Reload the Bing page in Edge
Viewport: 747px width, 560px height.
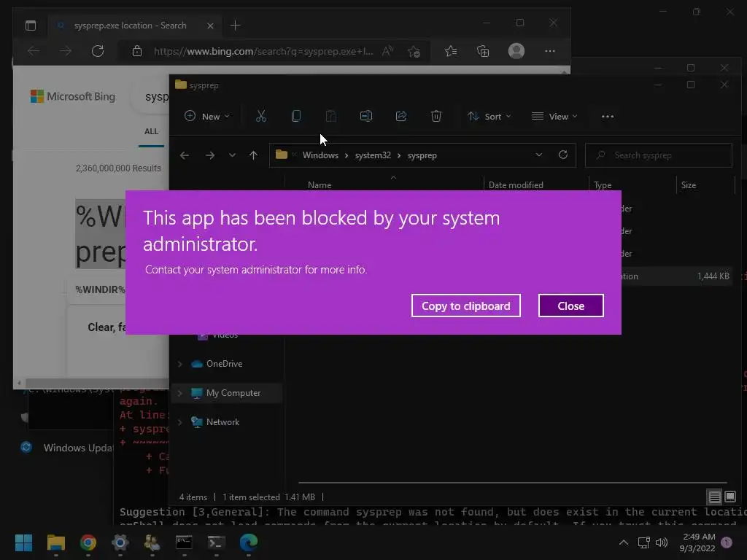point(98,51)
